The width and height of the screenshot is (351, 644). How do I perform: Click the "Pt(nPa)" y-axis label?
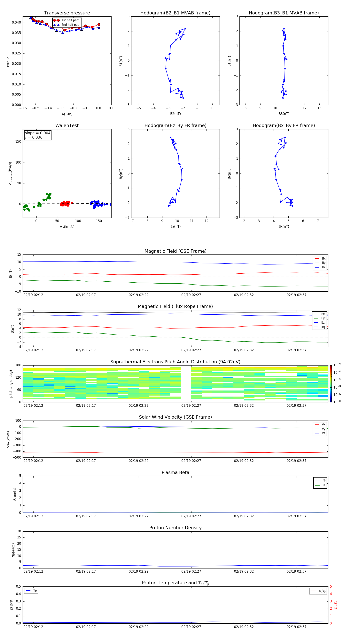coord(8,61)
